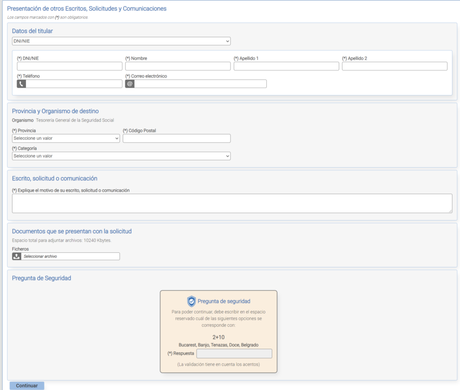Screen dimensions: 460x390
Task: Open the DNI/NIE document type dropdown
Action: point(121,41)
